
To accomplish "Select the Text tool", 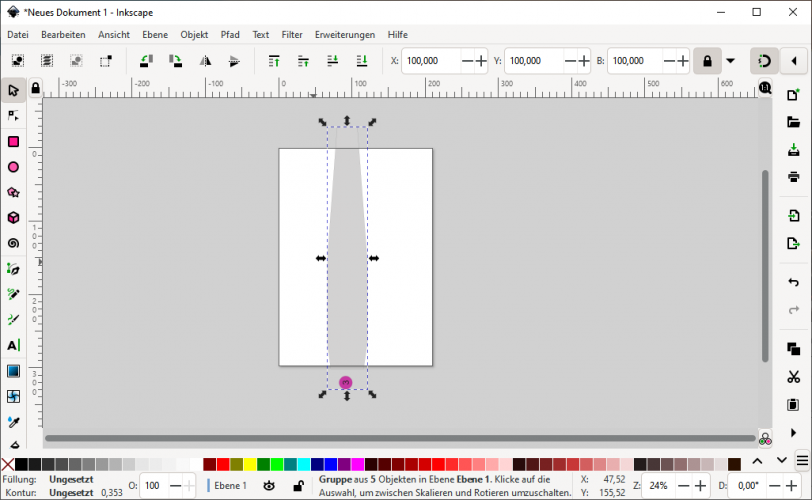I will [x=13, y=345].
